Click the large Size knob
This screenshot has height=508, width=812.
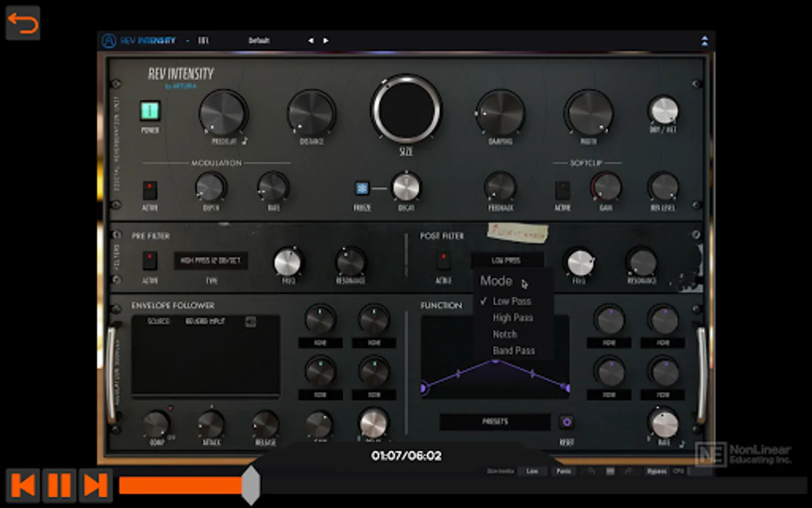[x=406, y=110]
